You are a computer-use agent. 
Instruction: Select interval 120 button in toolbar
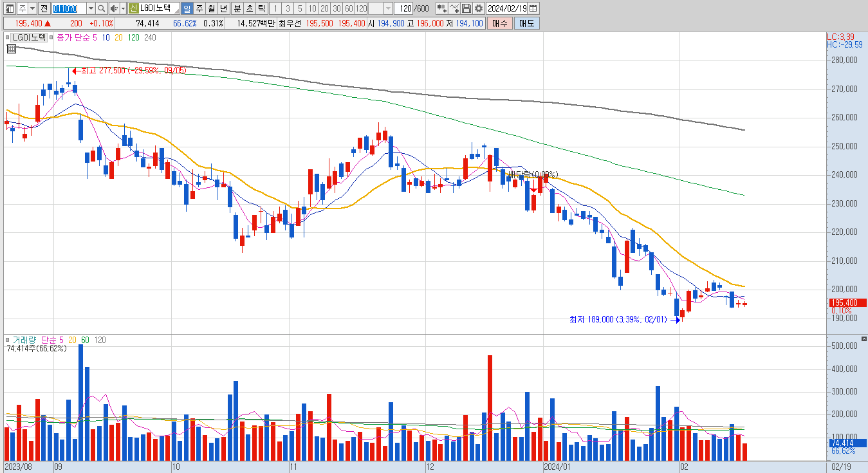point(362,8)
